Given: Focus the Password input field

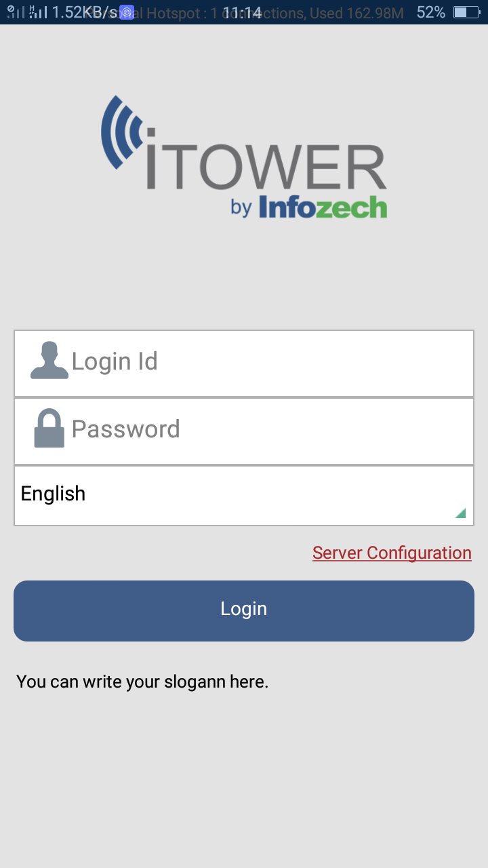Looking at the screenshot, I should pyautogui.click(x=271, y=430).
